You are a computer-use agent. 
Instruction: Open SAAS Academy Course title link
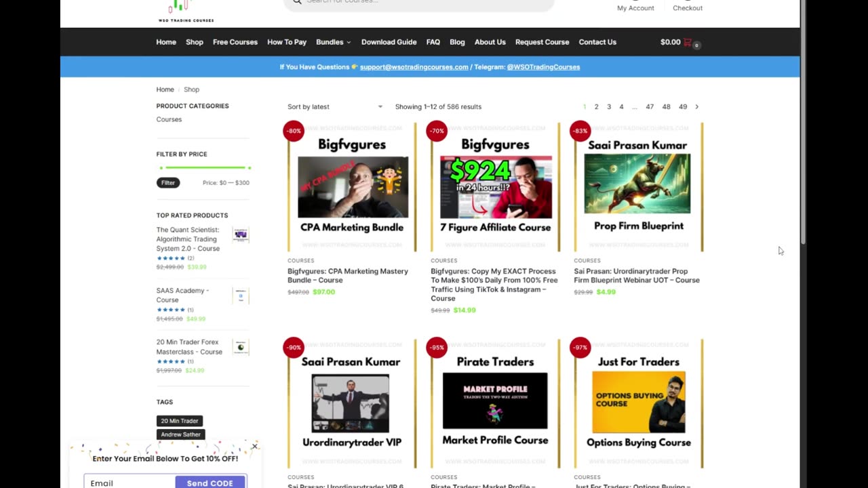pos(182,295)
